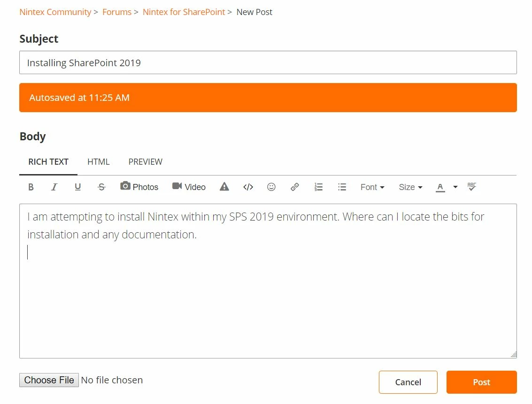This screenshot has height=404, width=532.
Task: Open Nintex for SharePoint breadcrumb
Action: pyautogui.click(x=184, y=12)
